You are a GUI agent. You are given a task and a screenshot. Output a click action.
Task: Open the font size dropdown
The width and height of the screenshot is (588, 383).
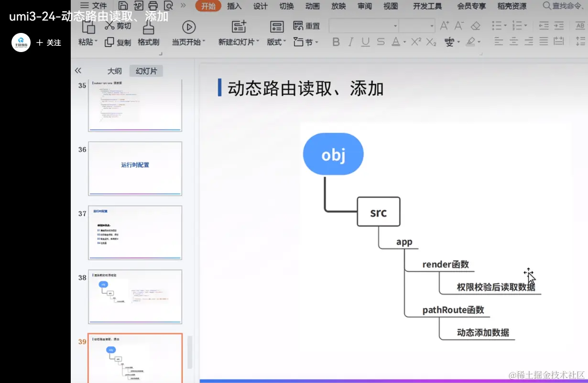point(432,26)
